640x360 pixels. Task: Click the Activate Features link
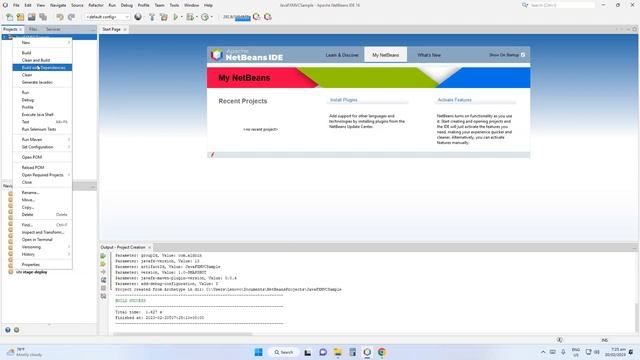click(455, 100)
